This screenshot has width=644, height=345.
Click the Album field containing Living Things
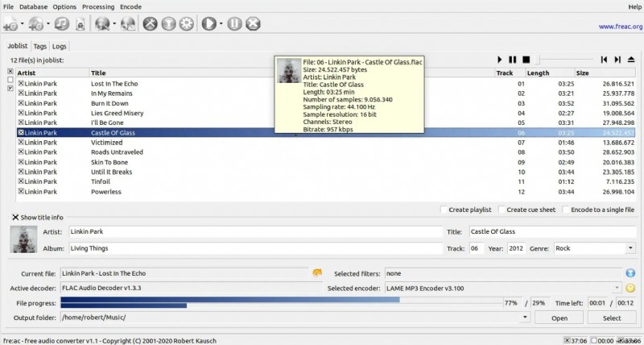click(255, 248)
